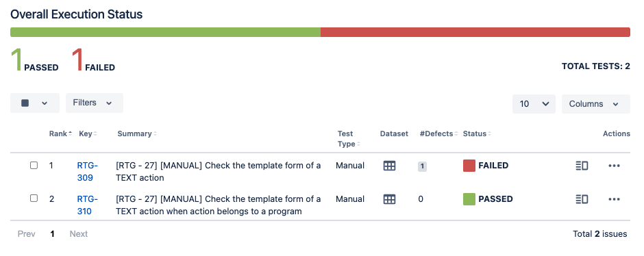Expand the Filters dropdown

pyautogui.click(x=95, y=103)
